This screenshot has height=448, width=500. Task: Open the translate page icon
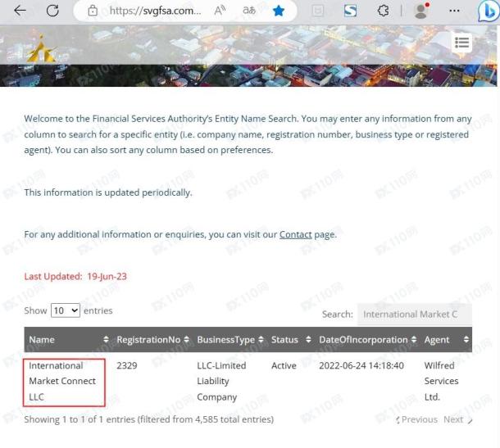tap(249, 11)
